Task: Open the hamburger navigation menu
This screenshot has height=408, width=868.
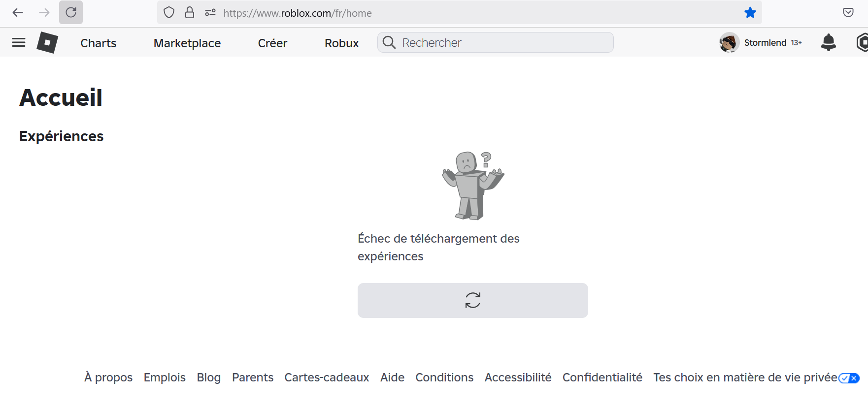Action: pos(19,43)
